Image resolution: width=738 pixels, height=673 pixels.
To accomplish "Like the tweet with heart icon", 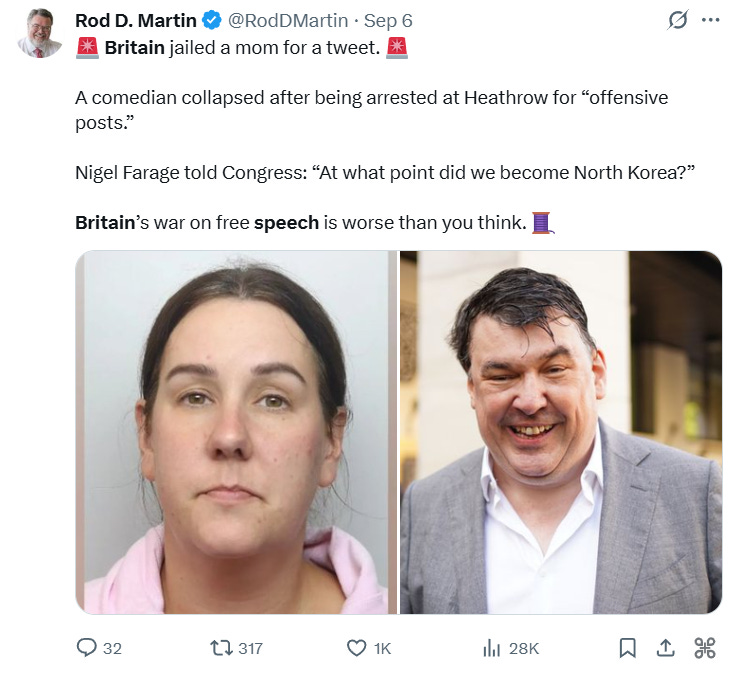I will click(356, 648).
